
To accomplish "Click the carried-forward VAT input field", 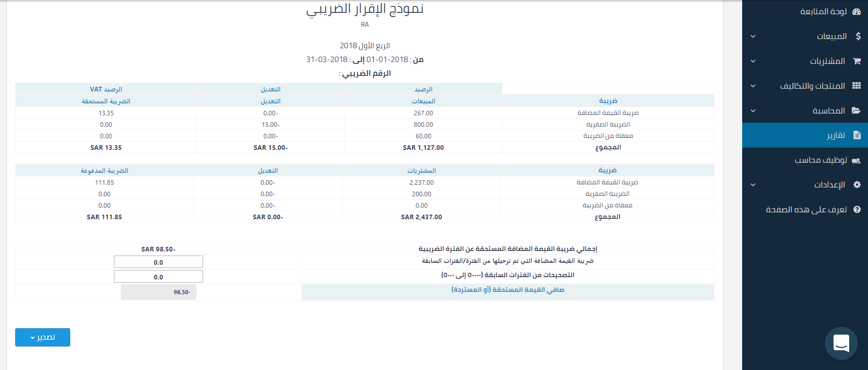I will tap(158, 262).
